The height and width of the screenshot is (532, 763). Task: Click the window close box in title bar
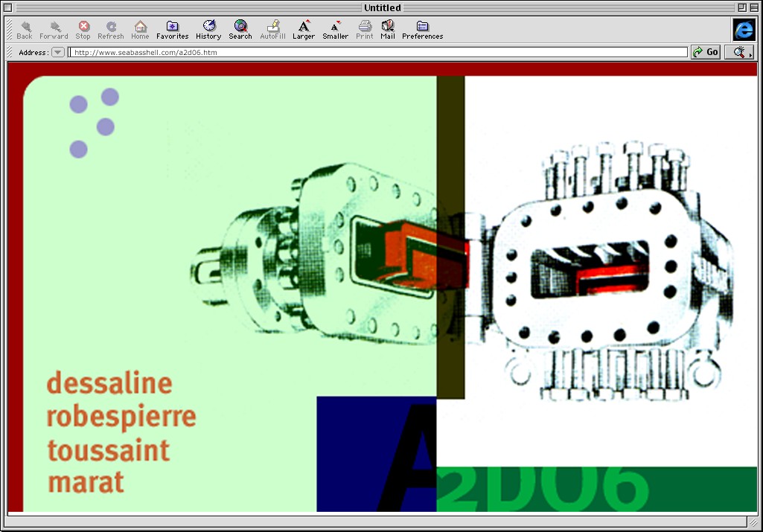[x=7, y=7]
